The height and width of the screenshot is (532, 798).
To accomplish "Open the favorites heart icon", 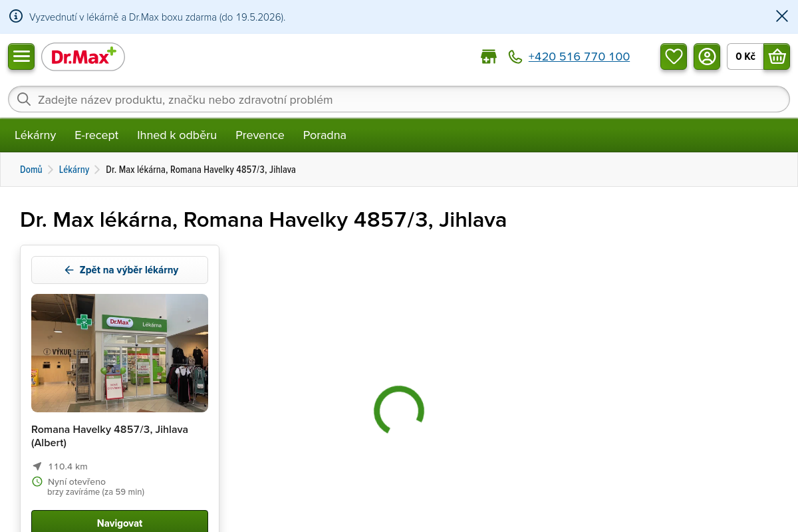I will pos(674,57).
